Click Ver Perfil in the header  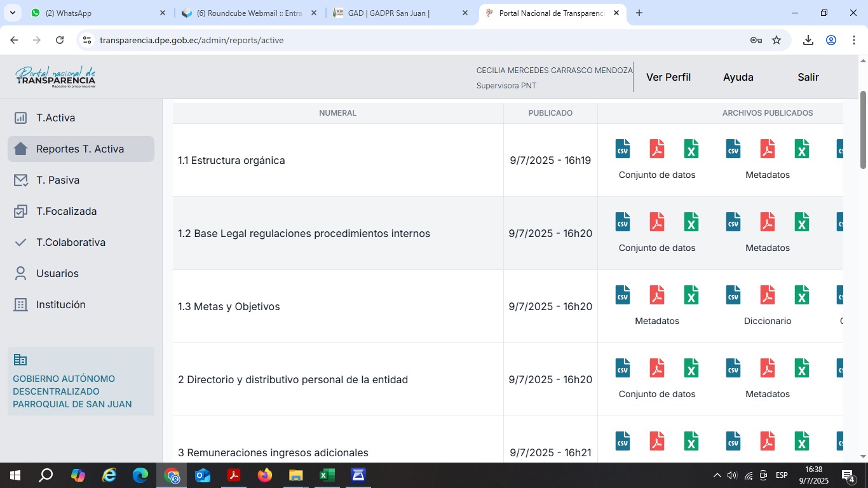click(x=668, y=77)
